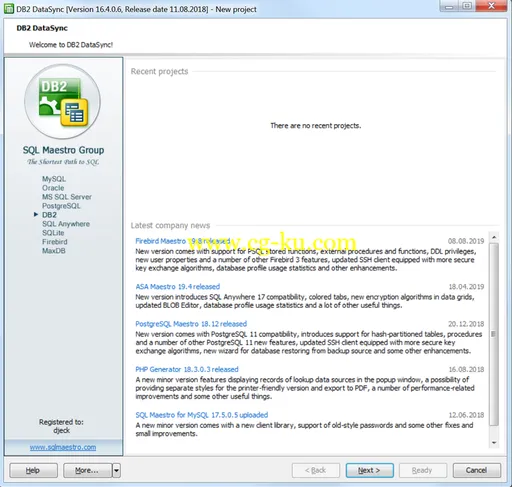Click the app icon in the title bar

click(9, 9)
